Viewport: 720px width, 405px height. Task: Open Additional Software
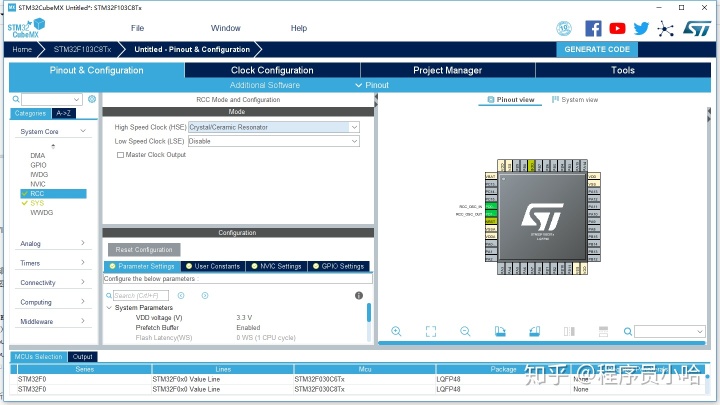pos(264,85)
